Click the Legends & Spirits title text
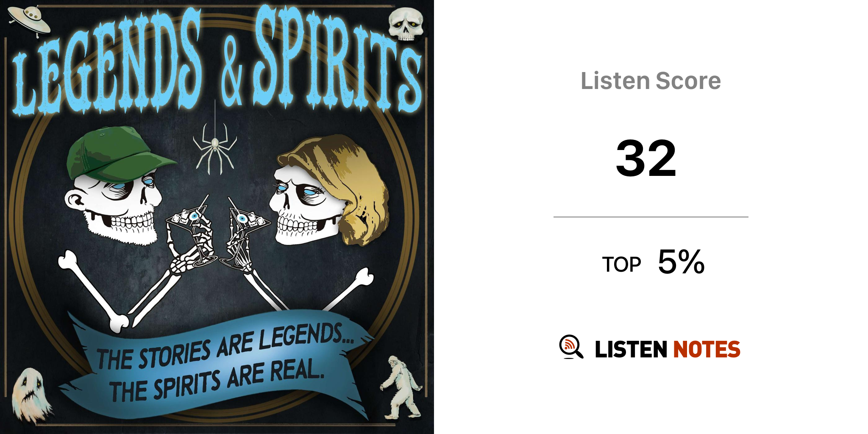The height and width of the screenshot is (434, 868). [217, 61]
